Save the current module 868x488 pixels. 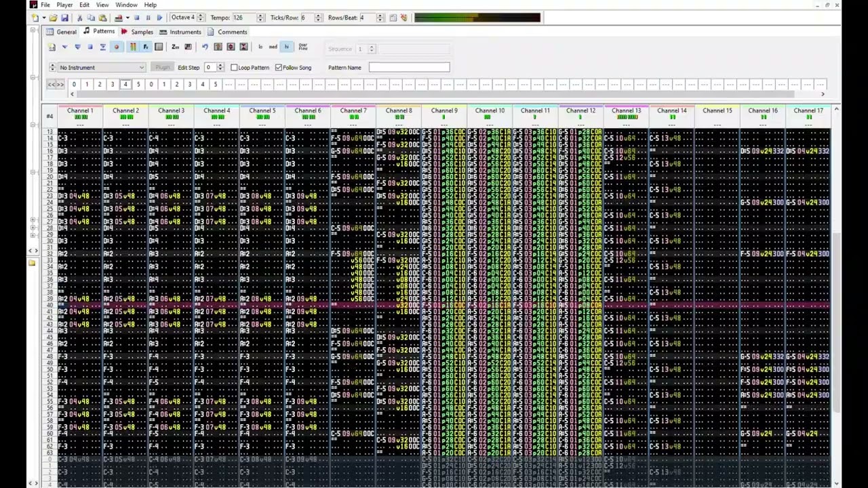(x=64, y=18)
